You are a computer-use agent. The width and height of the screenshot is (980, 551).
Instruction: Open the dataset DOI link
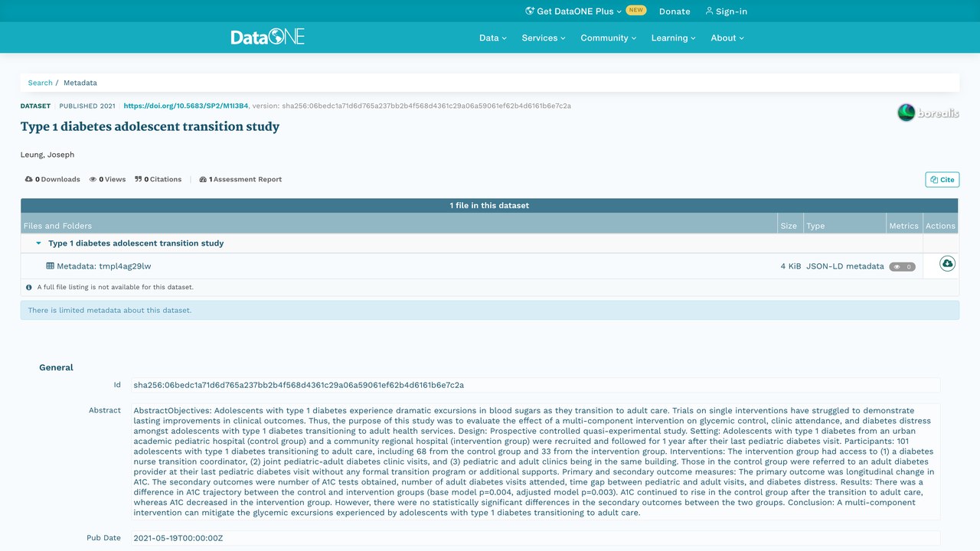[186, 106]
